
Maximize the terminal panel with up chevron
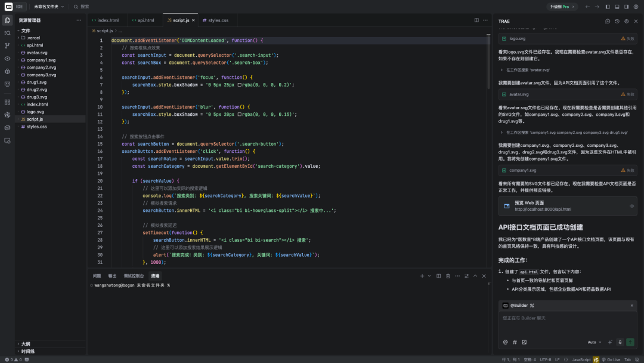click(x=475, y=276)
